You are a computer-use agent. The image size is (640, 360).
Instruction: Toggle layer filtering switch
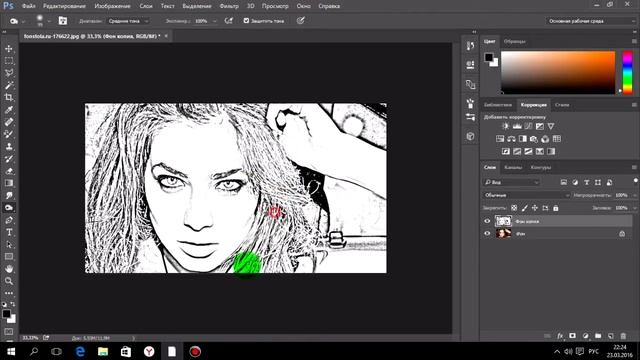(636, 180)
